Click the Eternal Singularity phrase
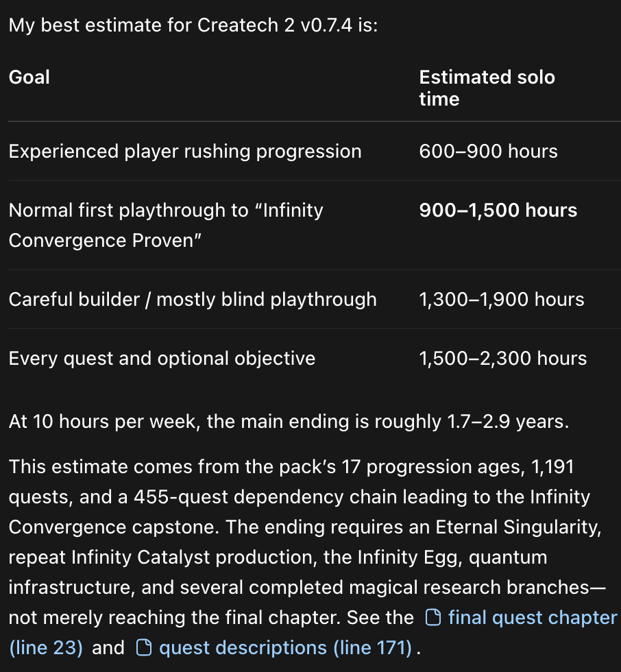Screen dimensions: 621x672 [x=518, y=527]
